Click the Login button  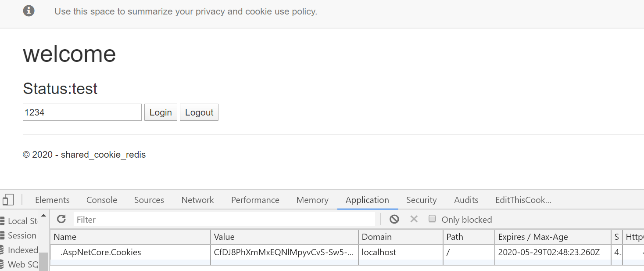161,112
